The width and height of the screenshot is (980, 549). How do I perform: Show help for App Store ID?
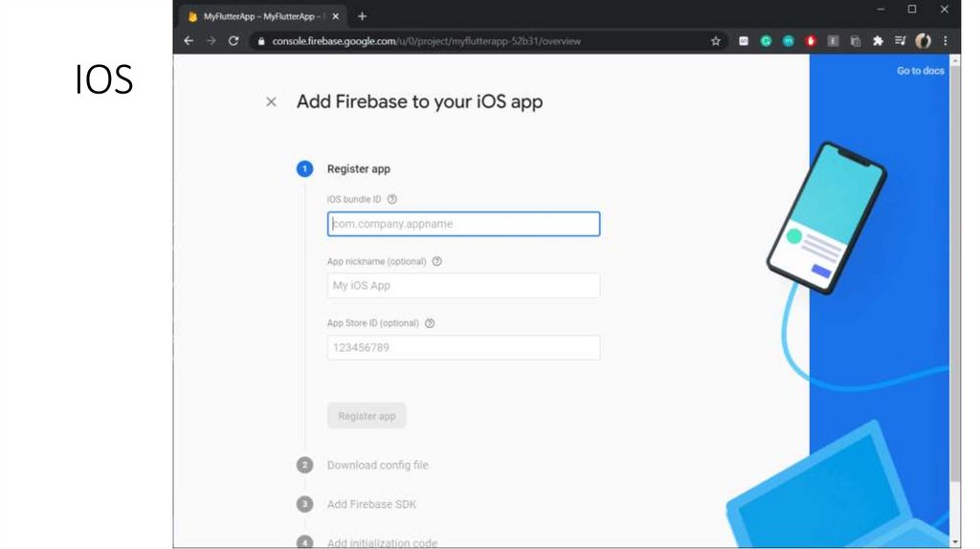tap(430, 323)
